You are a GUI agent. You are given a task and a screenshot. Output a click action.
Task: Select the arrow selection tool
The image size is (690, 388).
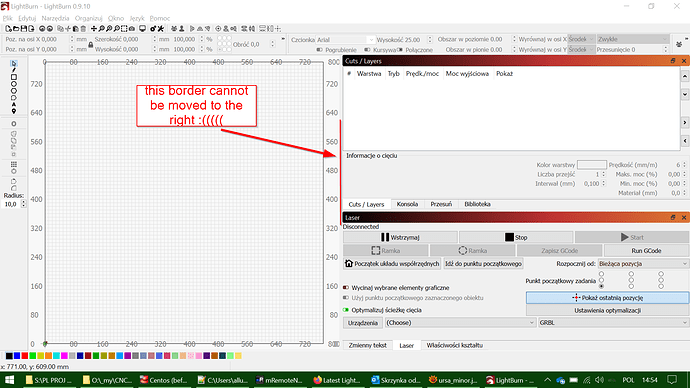(x=14, y=63)
